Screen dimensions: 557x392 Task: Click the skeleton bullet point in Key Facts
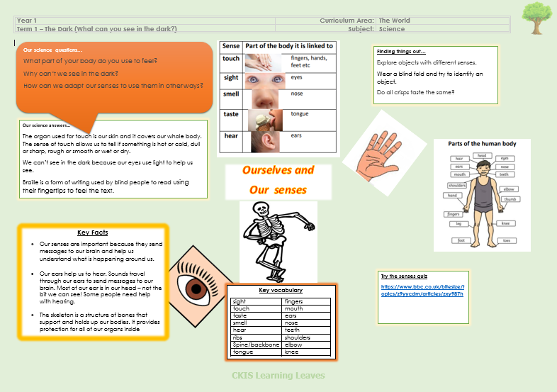99,322
